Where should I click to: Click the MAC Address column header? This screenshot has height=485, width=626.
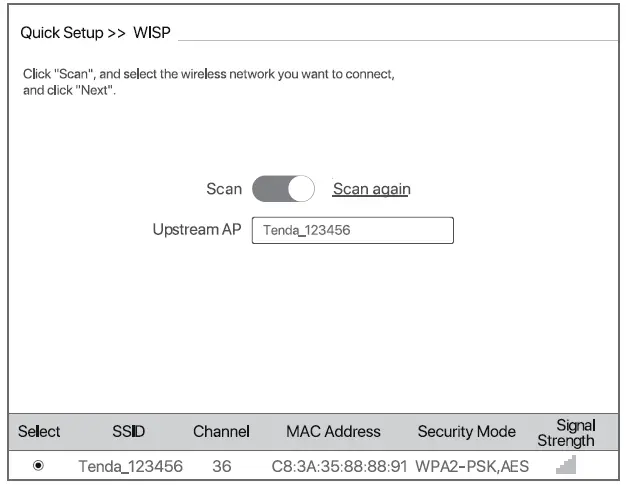click(x=333, y=432)
